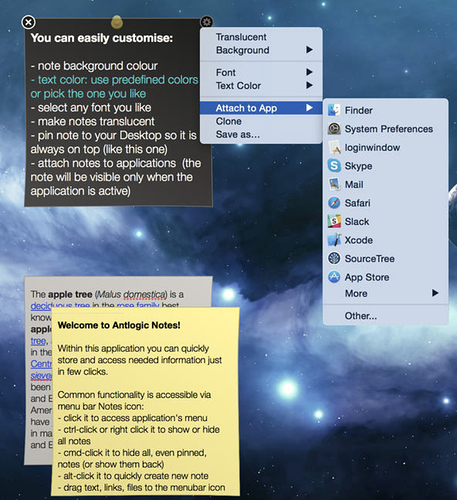The image size is (457, 500).
Task: Choose Other... in the app submenu
Action: click(x=385, y=316)
